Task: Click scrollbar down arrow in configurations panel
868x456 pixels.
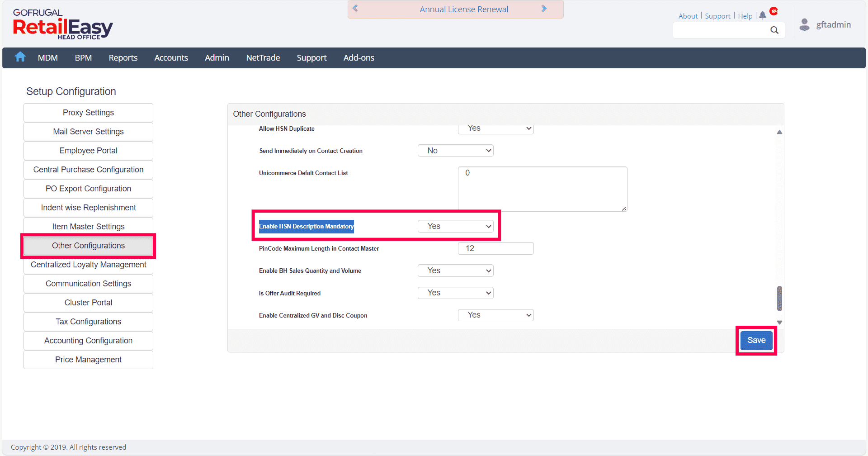Action: coord(779,323)
